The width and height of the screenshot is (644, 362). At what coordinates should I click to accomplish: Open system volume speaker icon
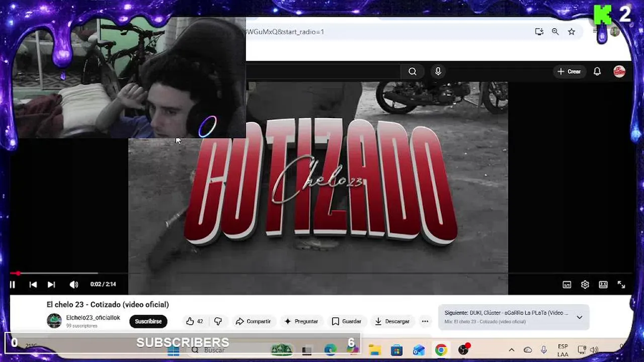pyautogui.click(x=594, y=350)
